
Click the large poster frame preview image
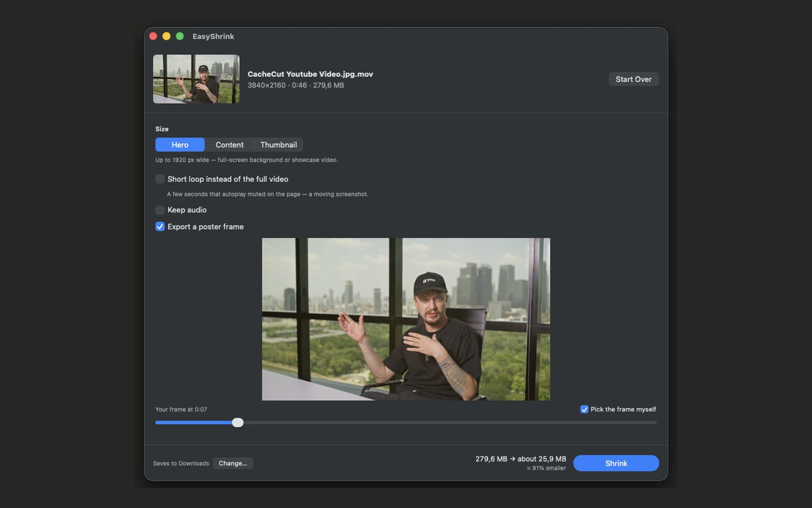406,319
